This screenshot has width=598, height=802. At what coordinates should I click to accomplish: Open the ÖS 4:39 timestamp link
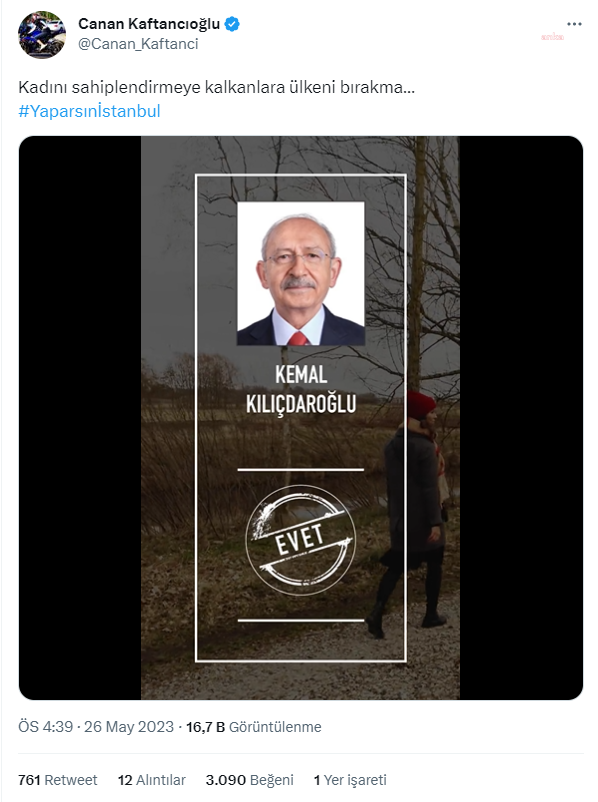click(x=45, y=727)
